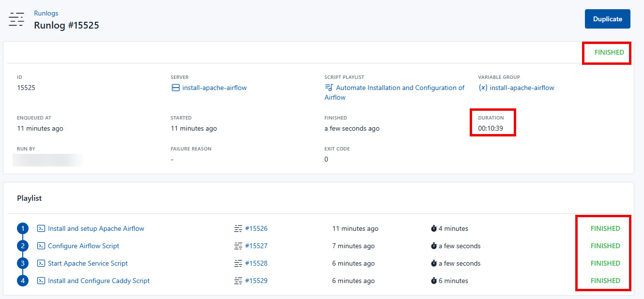Click the script icon for Install and setup Apache Airflow
The height and width of the screenshot is (299, 644).
click(42, 228)
